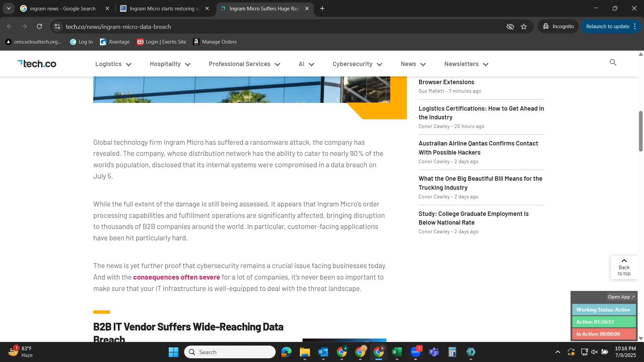Screen dimensions: 644x362
Task: Open Microsoft Teams from the taskbar
Action: 434,352
